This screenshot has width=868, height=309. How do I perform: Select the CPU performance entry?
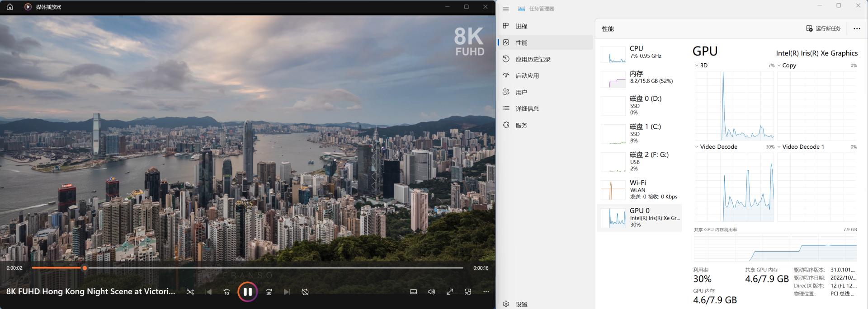pyautogui.click(x=639, y=53)
